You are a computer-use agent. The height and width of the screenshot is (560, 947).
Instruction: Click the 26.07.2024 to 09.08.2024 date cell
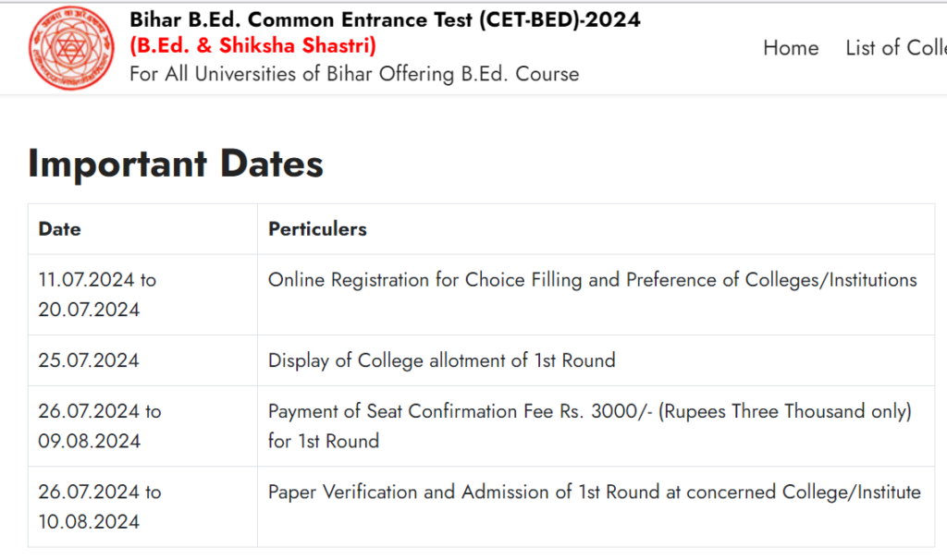pos(99,425)
